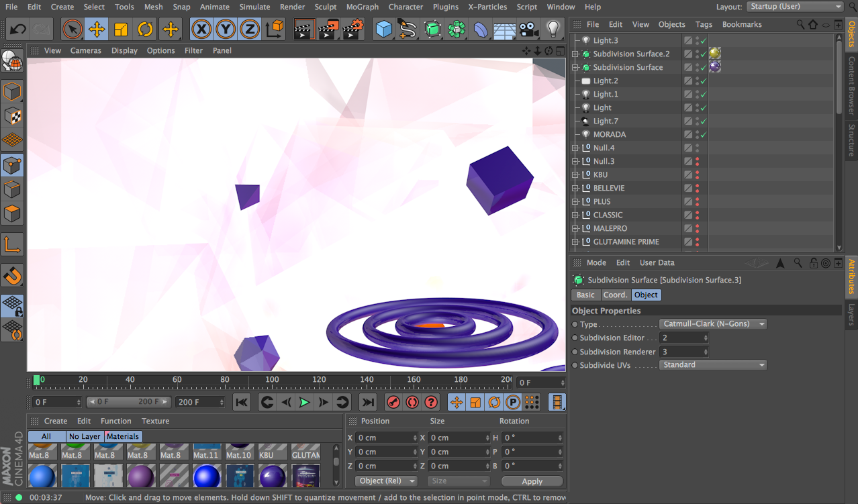Toggle the Autokeying button

click(412, 402)
